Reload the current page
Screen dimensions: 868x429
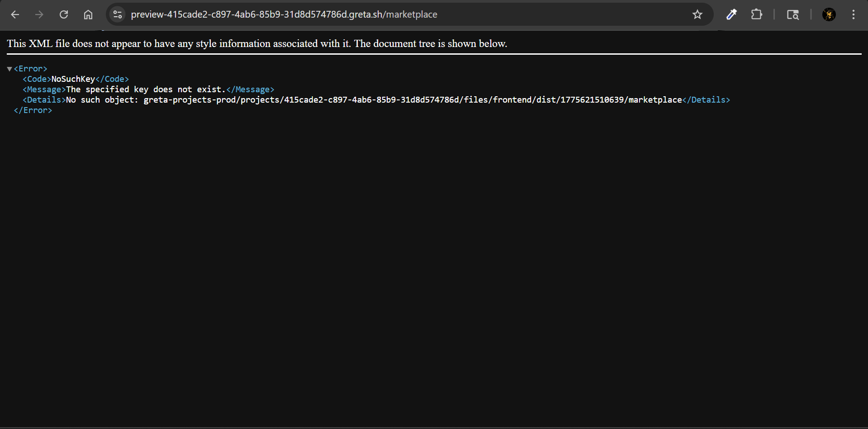click(64, 14)
